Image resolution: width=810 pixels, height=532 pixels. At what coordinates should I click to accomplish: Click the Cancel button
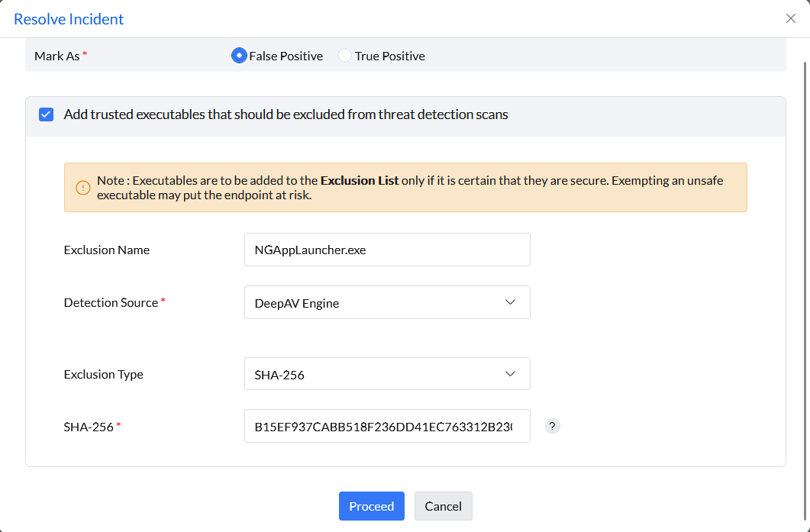pos(443,506)
